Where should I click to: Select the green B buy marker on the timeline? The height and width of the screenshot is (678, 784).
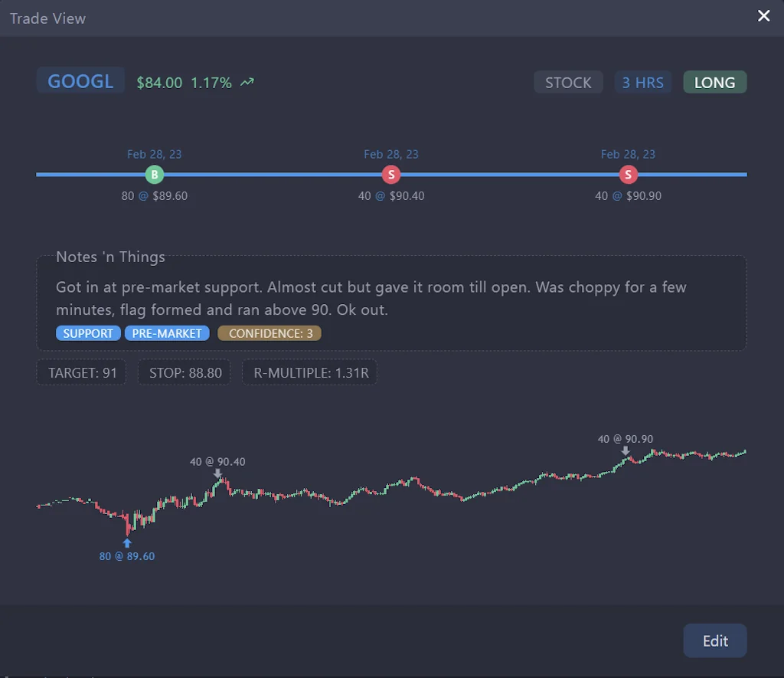coord(154,175)
